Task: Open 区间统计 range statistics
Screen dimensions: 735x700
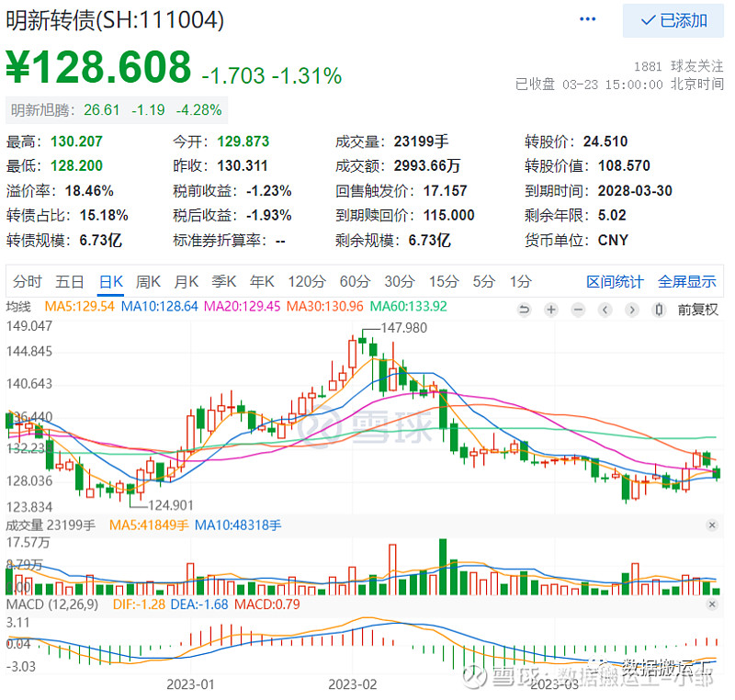Action: pyautogui.click(x=615, y=282)
